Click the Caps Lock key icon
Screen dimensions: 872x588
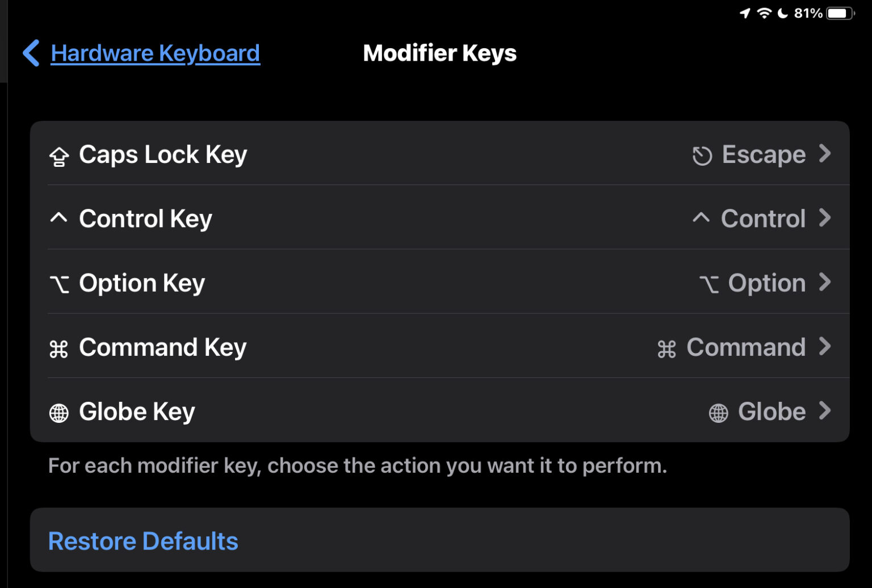(58, 155)
